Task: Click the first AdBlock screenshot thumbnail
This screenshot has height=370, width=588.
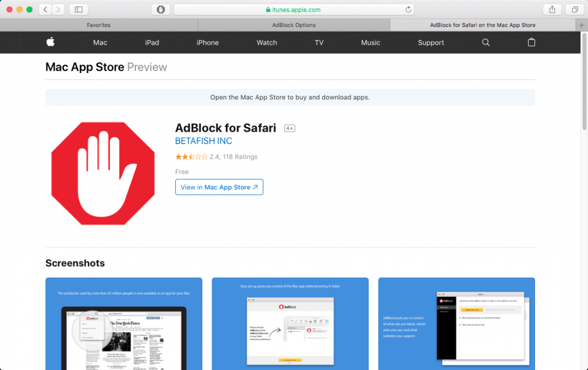Action: coord(123,324)
